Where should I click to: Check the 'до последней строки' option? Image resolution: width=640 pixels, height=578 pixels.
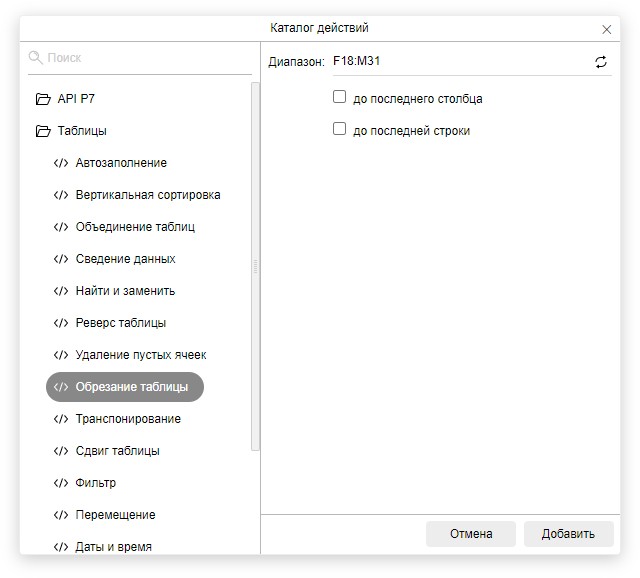click(340, 130)
